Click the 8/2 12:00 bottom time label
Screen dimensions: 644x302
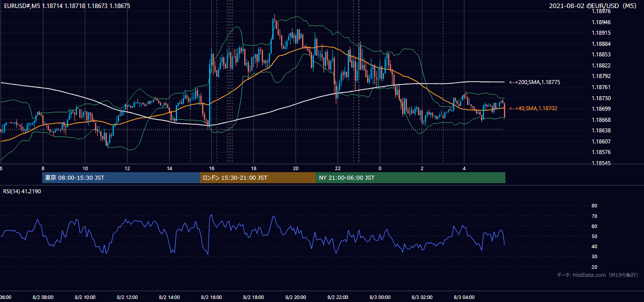(127, 297)
